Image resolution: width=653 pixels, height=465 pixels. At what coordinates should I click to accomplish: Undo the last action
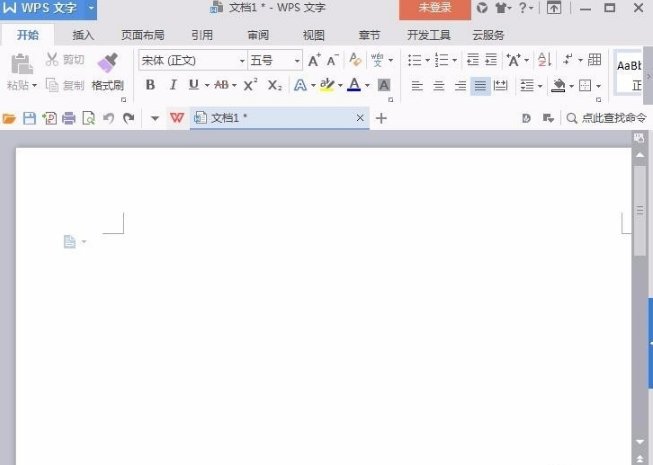tap(109, 119)
